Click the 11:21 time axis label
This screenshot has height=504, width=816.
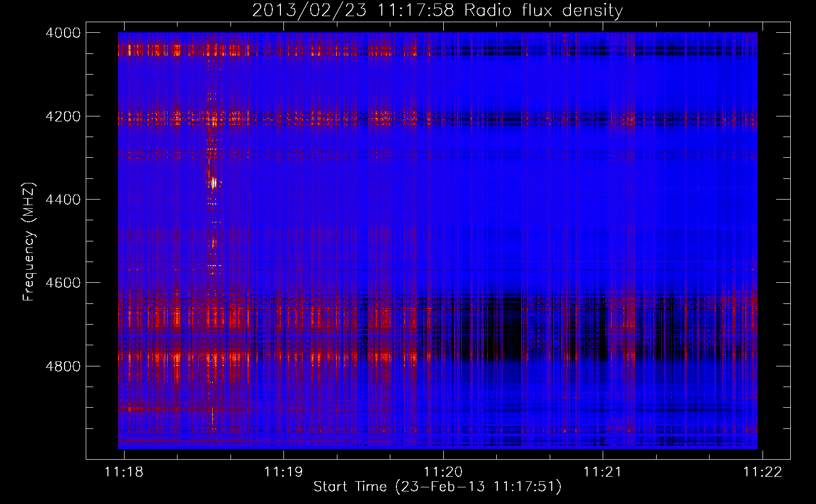coord(603,472)
